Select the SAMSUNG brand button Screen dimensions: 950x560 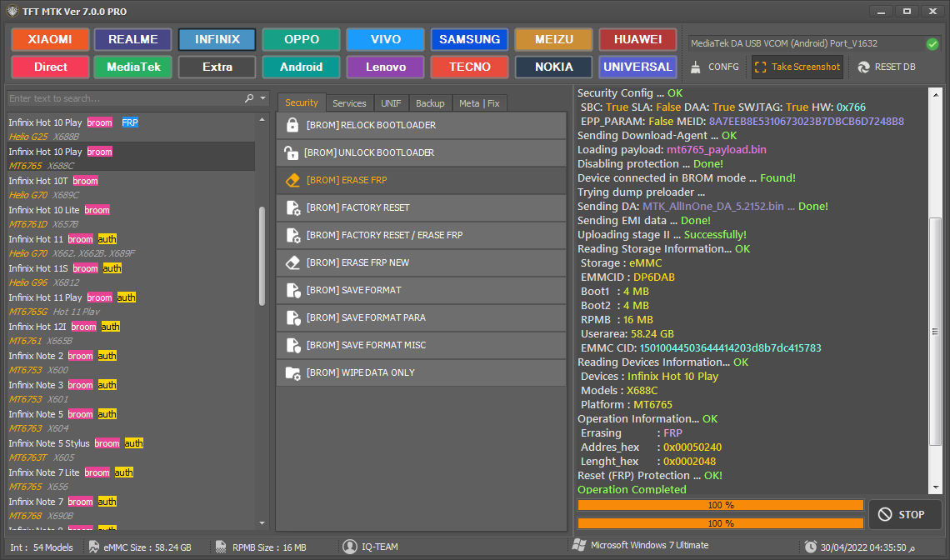coord(469,39)
